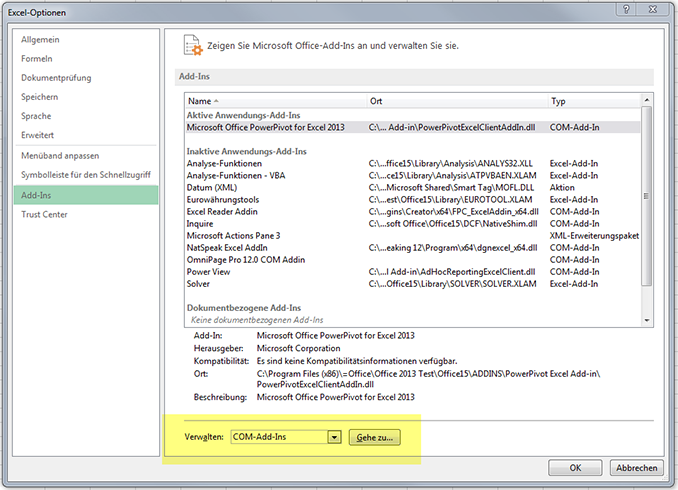Click the Dokumentbezogene Add-Ins heading

[244, 308]
